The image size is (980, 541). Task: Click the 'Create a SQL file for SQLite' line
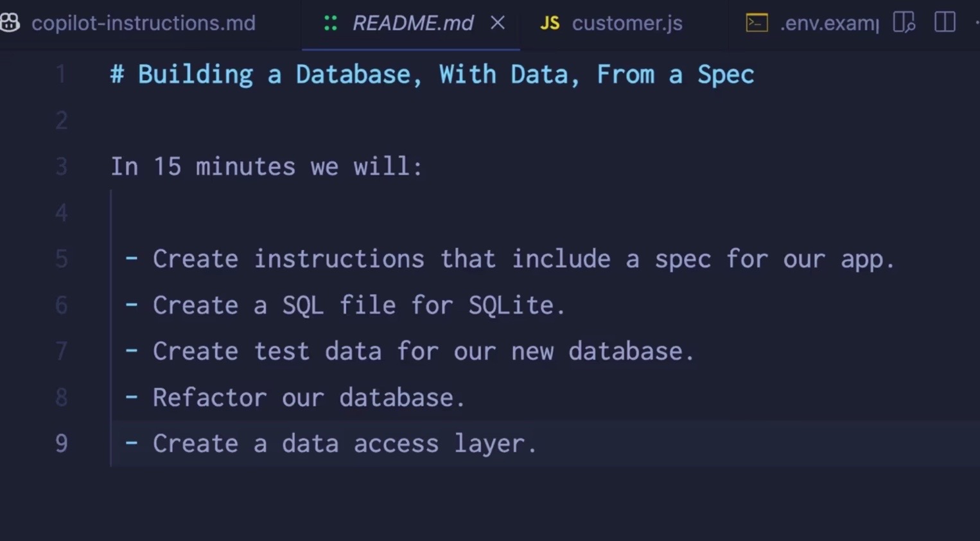coord(345,305)
